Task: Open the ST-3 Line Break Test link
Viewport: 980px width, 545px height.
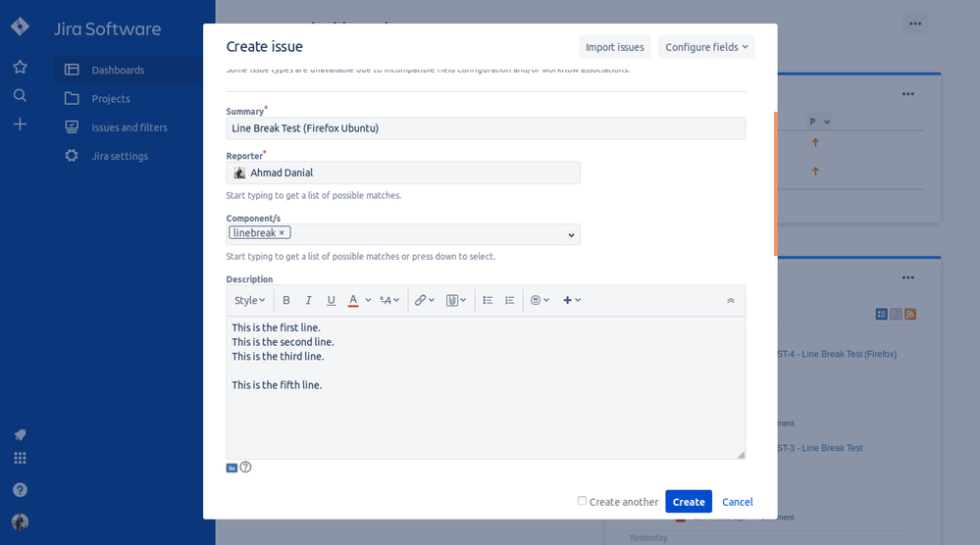Action: [x=820, y=448]
